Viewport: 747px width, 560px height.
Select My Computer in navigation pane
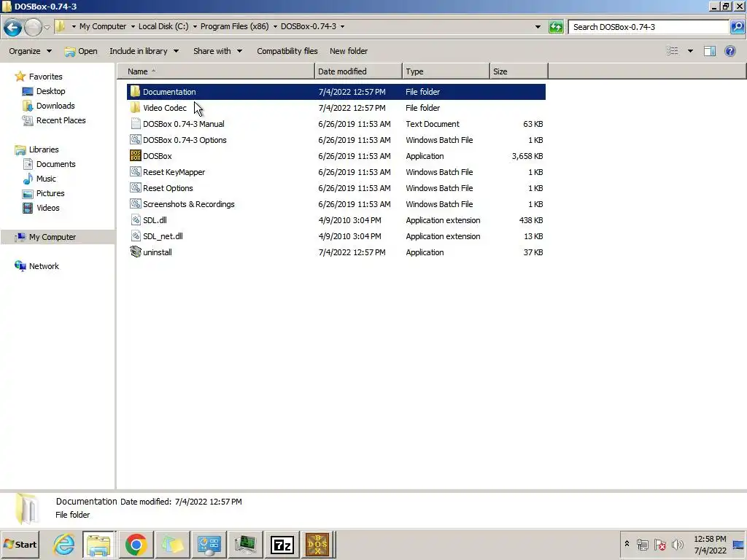58,237
